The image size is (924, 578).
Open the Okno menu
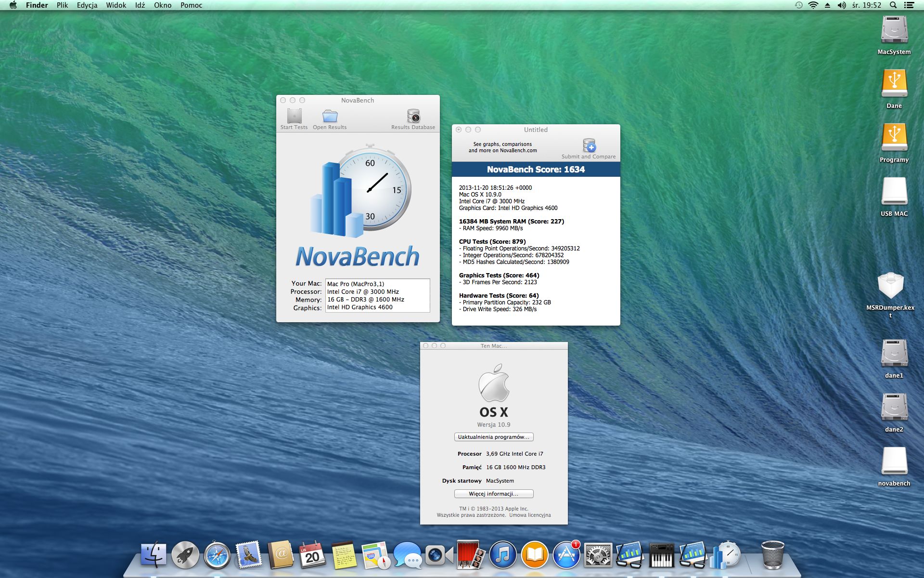pyautogui.click(x=163, y=5)
